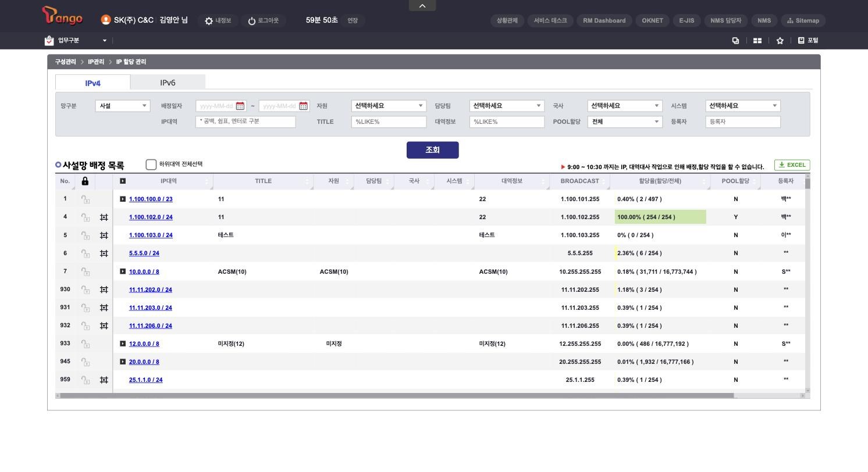The width and height of the screenshot is (868, 472).
Task: Click the 등록자 input field
Action: coord(743,122)
